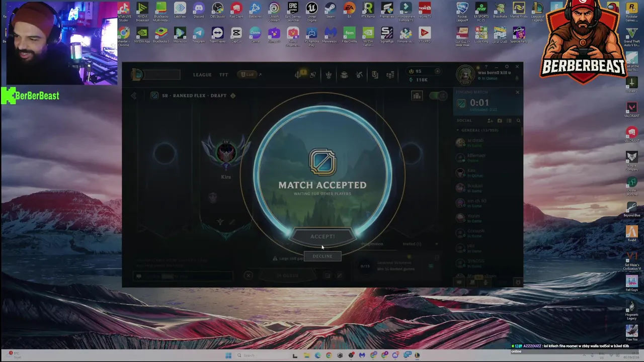This screenshot has height=362, width=644.
Task: Toggle the open party switch in lobby
Action: (x=438, y=96)
